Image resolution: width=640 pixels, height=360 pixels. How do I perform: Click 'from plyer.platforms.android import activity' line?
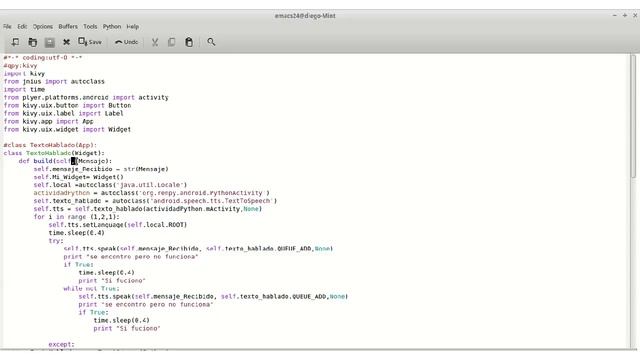tap(86, 98)
